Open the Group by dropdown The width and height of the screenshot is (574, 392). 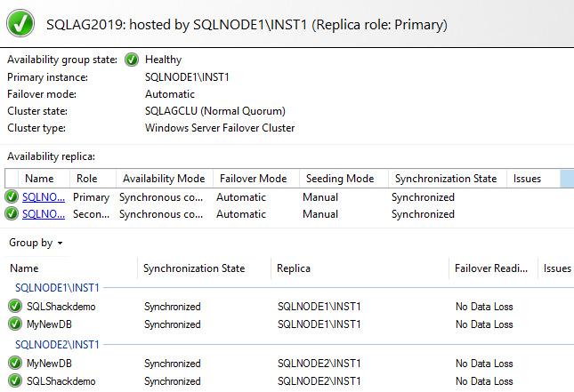tap(36, 243)
